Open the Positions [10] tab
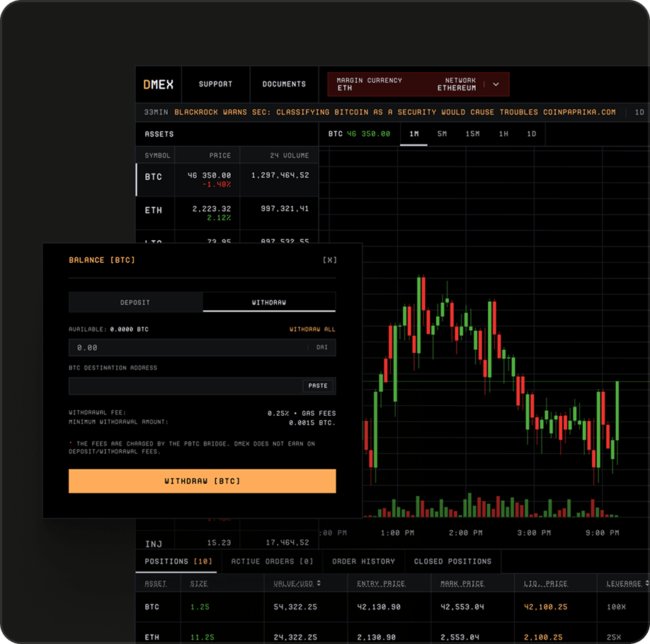The image size is (650, 644). pos(178,562)
